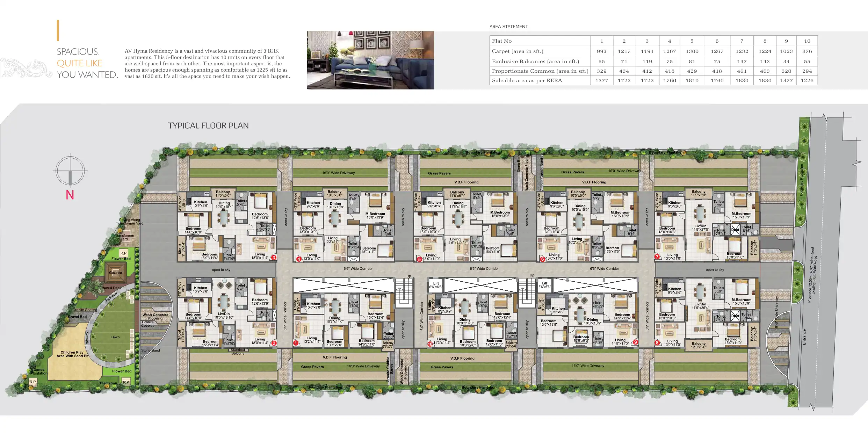Click the TYPICAL FLOOR PLAN heading
Image resolution: width=868 pixels, height=434 pixels.
pos(208,126)
